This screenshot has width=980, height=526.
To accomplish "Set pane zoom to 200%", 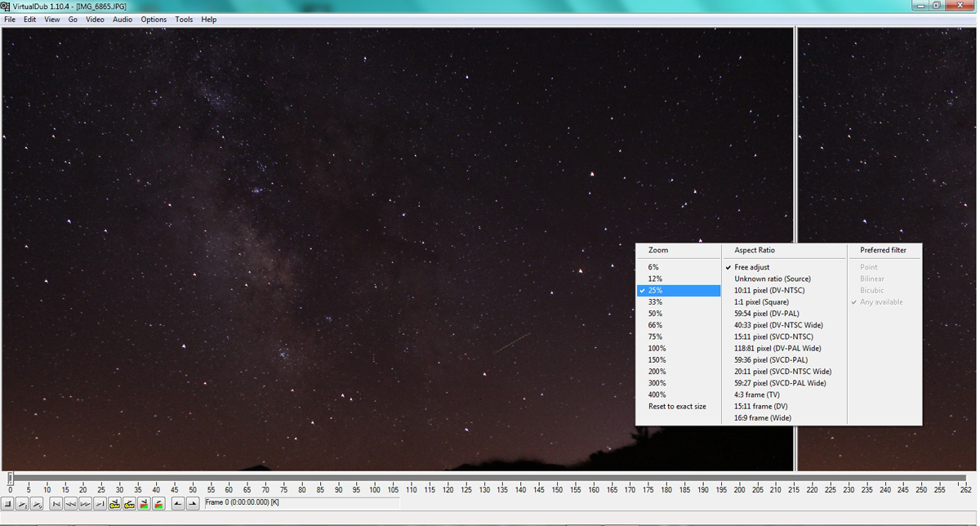I will click(x=679, y=372).
